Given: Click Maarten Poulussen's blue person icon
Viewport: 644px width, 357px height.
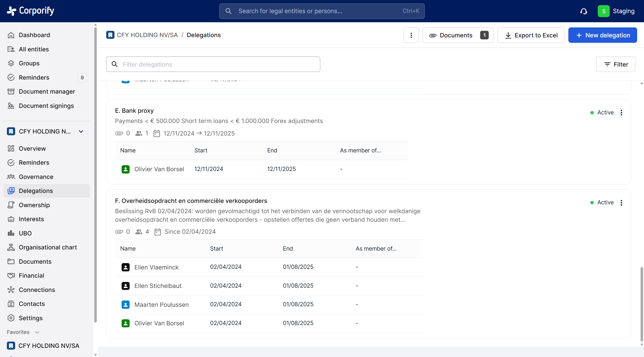Looking at the screenshot, I should pos(126,304).
